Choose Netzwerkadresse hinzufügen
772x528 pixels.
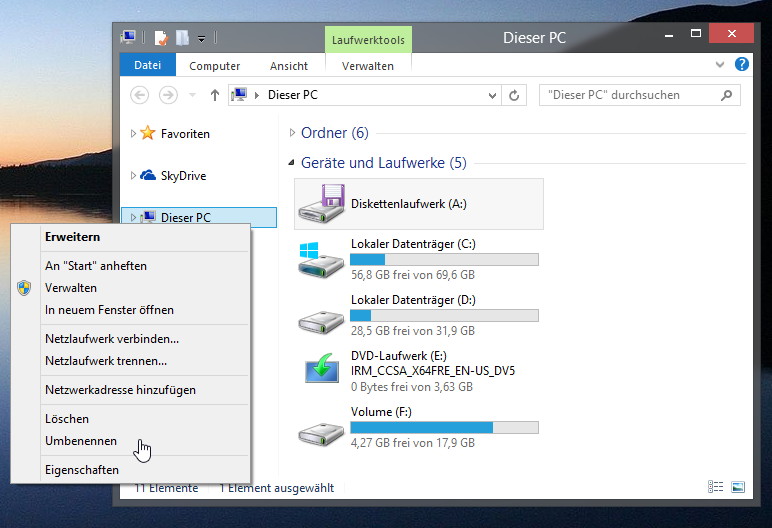[x=130, y=390]
